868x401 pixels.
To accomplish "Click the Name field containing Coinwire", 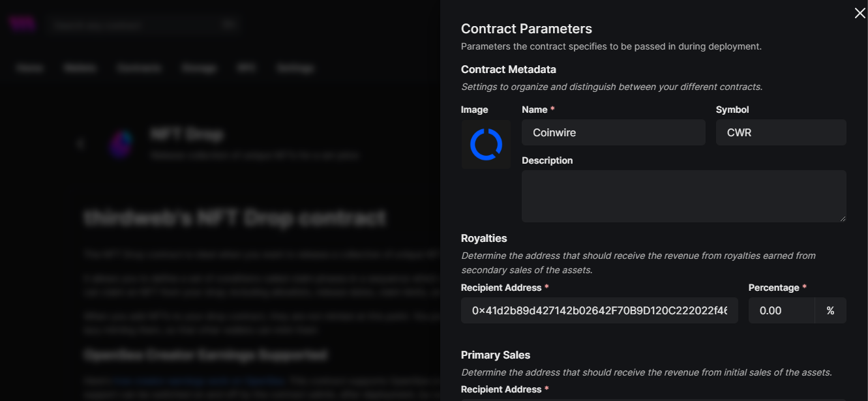I will click(x=613, y=132).
